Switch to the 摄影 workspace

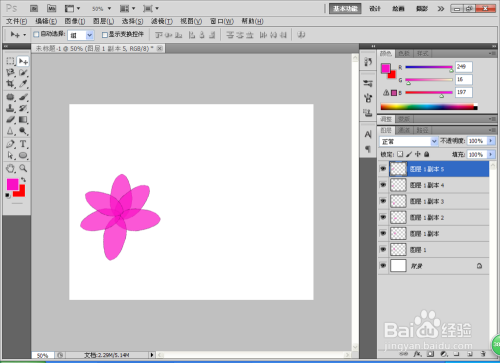coord(422,9)
